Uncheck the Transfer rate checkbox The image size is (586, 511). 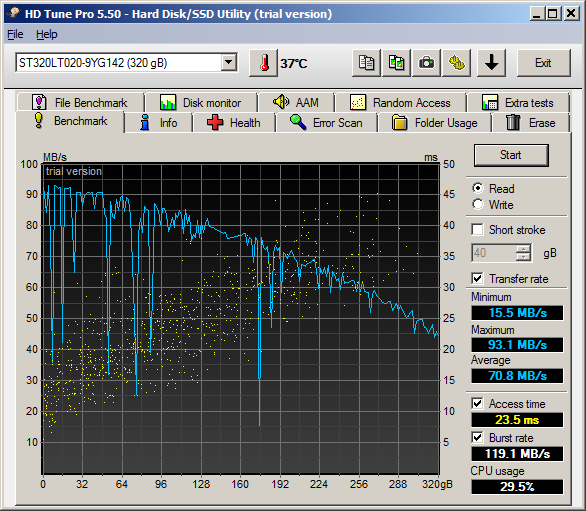tap(478, 278)
